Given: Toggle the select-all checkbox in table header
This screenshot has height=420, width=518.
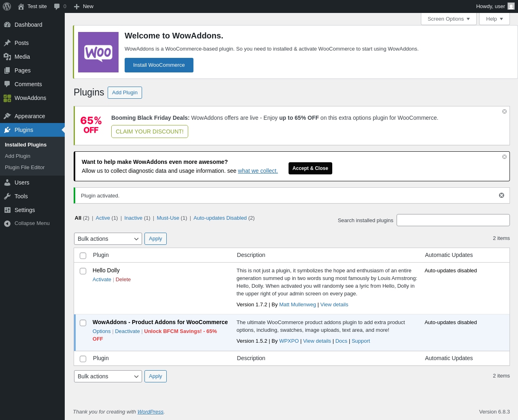Looking at the screenshot, I should pos(83,256).
